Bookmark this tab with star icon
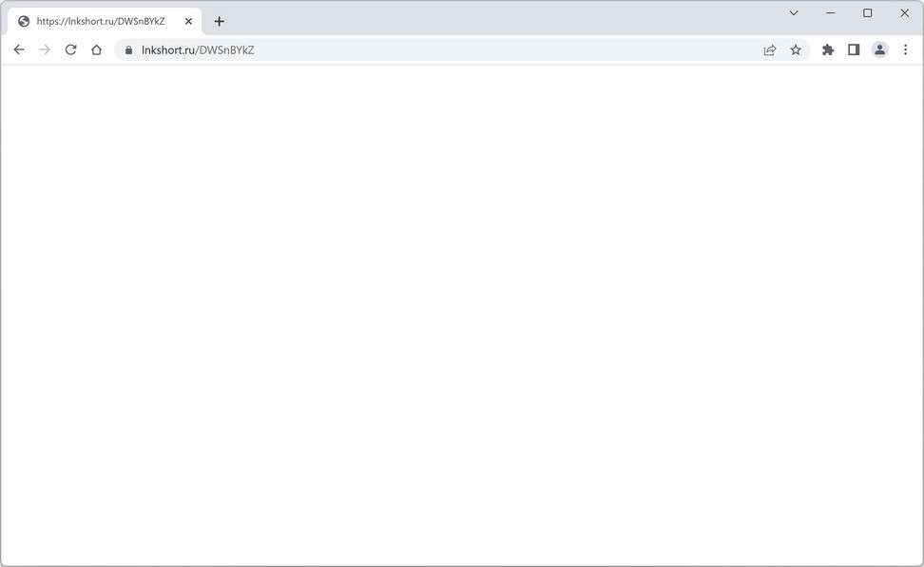This screenshot has height=567, width=924. pyautogui.click(x=796, y=50)
